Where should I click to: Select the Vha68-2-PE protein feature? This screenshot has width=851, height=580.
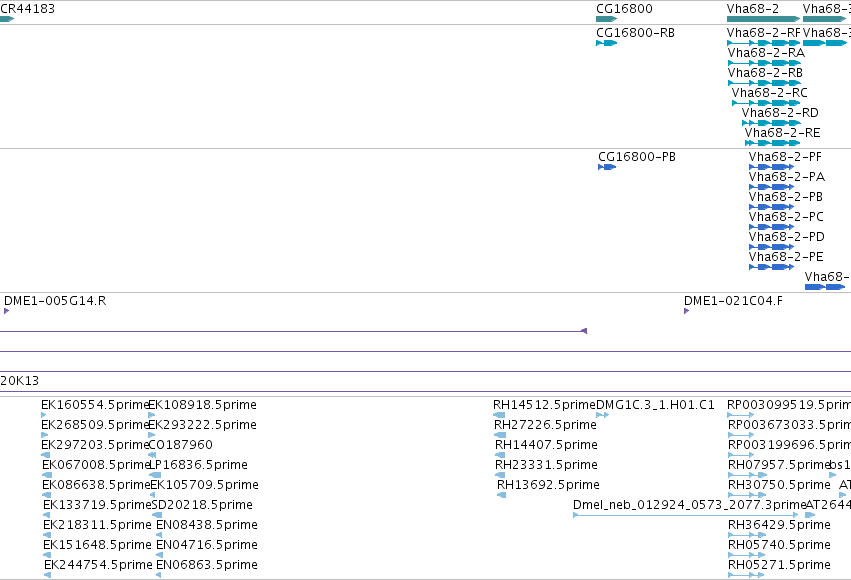point(771,267)
